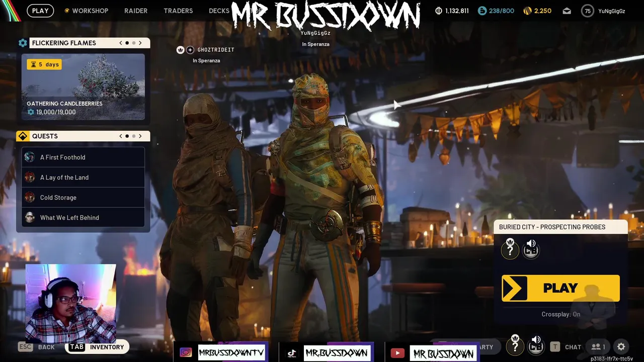The height and width of the screenshot is (362, 644).
Task: Switch to the DECKS tab
Action: point(219,11)
